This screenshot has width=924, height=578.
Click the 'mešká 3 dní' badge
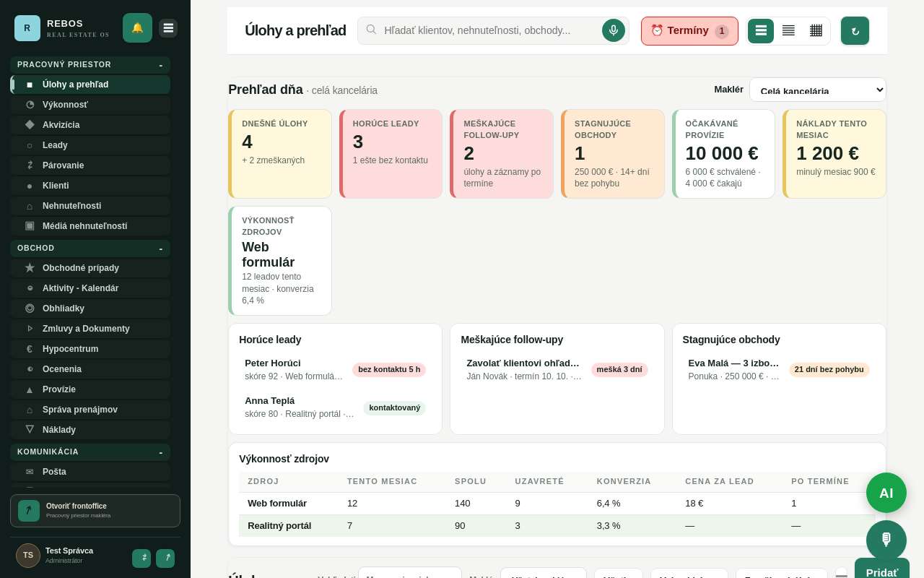pyautogui.click(x=619, y=369)
